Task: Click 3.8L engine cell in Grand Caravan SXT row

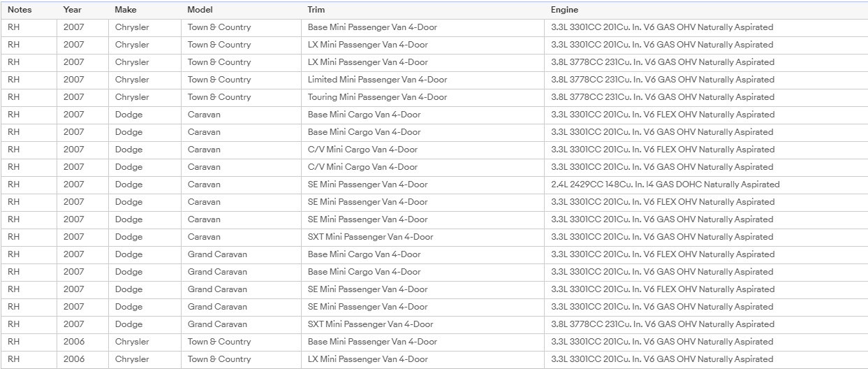Action: coord(662,324)
